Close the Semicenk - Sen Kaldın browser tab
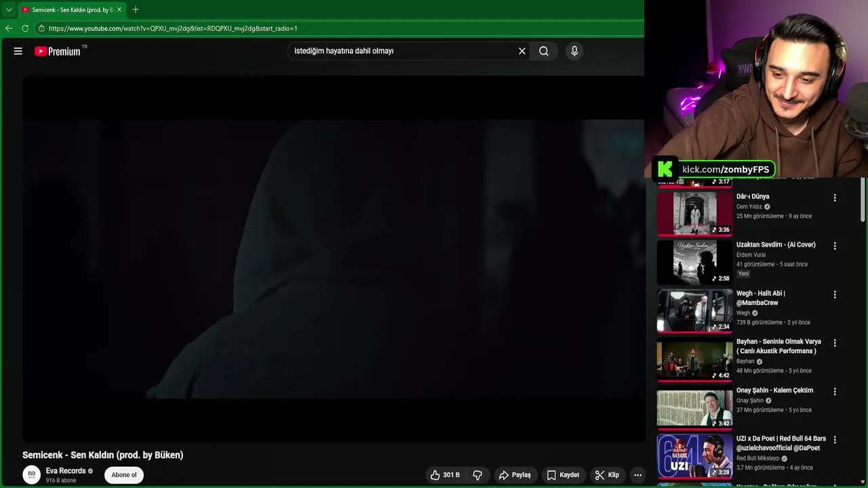The width and height of the screenshot is (868, 488). (x=119, y=9)
